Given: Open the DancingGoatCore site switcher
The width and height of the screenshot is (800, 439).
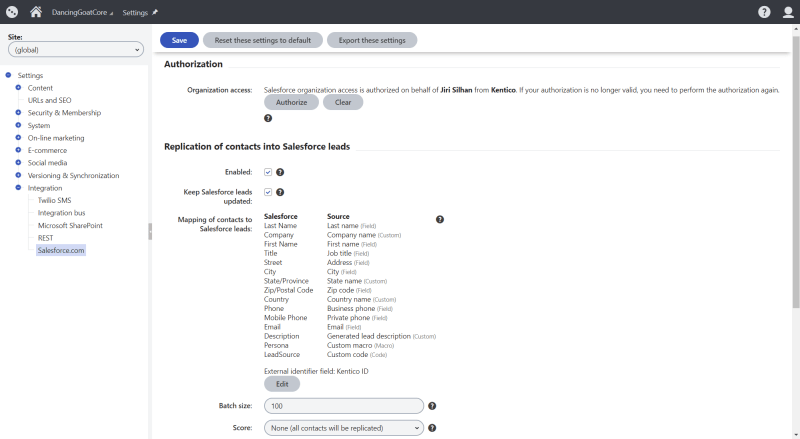Looking at the screenshot, I should point(82,12).
